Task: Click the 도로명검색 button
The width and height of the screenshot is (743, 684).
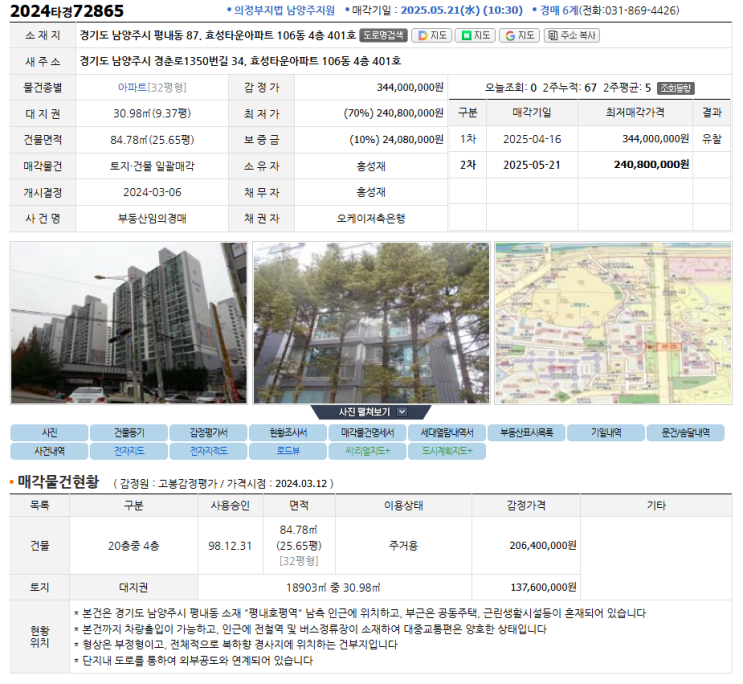Action: [383, 36]
